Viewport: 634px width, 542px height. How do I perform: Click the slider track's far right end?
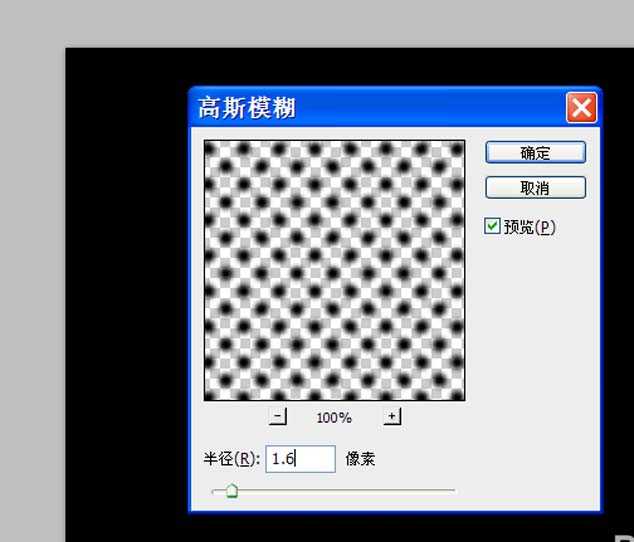[453, 491]
